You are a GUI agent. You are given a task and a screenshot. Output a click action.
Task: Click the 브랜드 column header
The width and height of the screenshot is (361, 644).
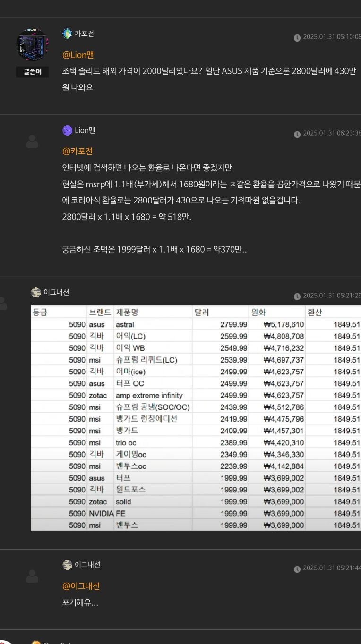click(100, 312)
